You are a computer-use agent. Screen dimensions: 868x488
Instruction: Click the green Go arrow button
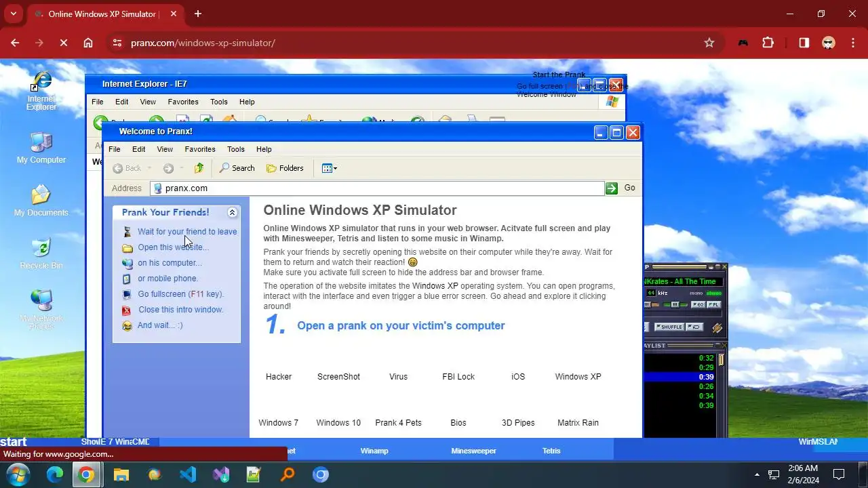tap(612, 188)
